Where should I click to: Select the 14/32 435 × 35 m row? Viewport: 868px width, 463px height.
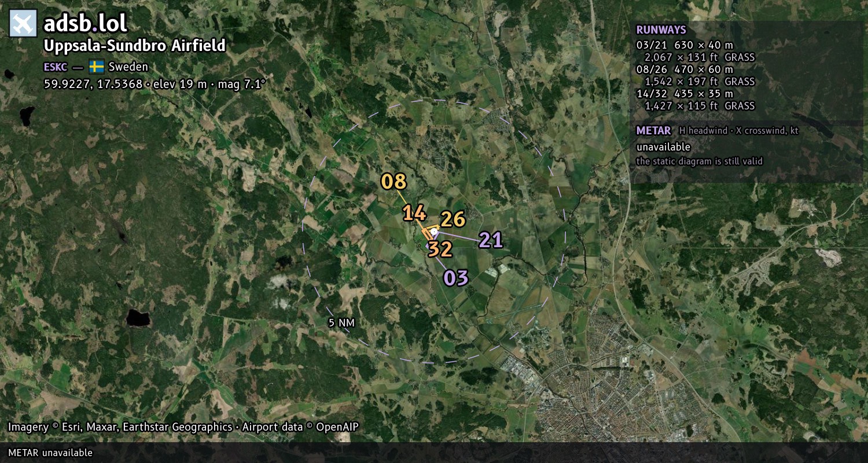point(685,94)
